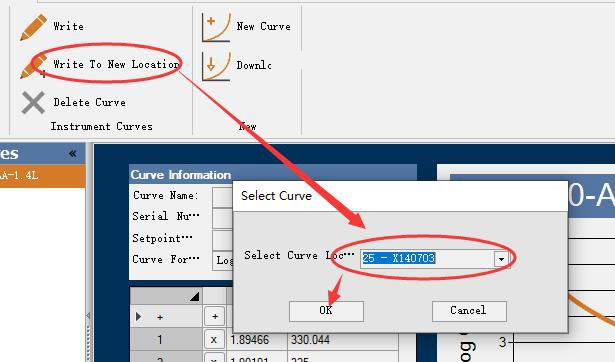The image size is (615, 362).
Task: Confirm with the OK button
Action: pyautogui.click(x=326, y=311)
